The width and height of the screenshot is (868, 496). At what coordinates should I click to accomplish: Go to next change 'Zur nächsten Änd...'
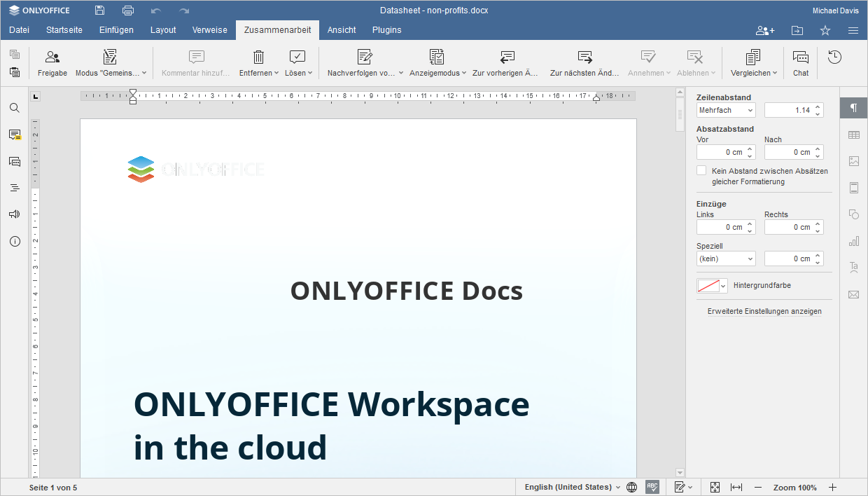[584, 63]
